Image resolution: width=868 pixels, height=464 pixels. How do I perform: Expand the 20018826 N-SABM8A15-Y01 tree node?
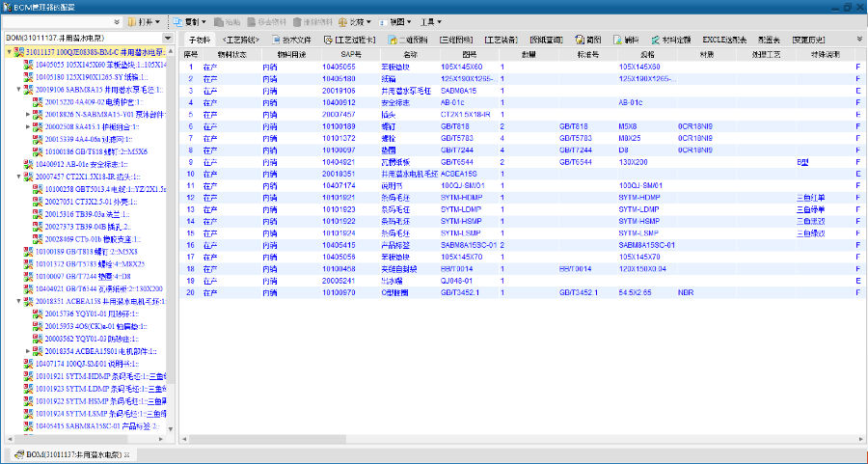pyautogui.click(x=29, y=114)
